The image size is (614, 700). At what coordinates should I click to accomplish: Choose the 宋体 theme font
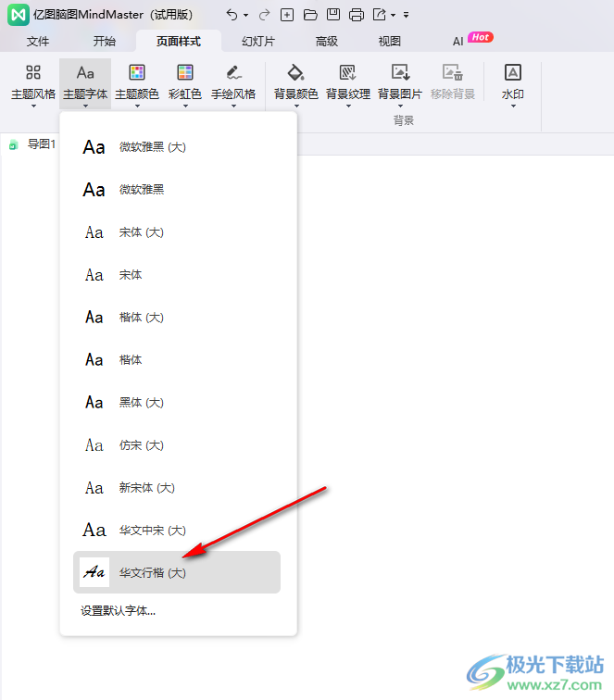[177, 275]
